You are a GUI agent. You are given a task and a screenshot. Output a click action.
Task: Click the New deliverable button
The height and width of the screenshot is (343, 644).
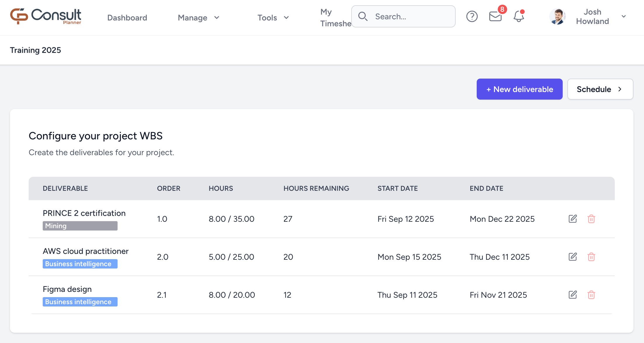(519, 89)
